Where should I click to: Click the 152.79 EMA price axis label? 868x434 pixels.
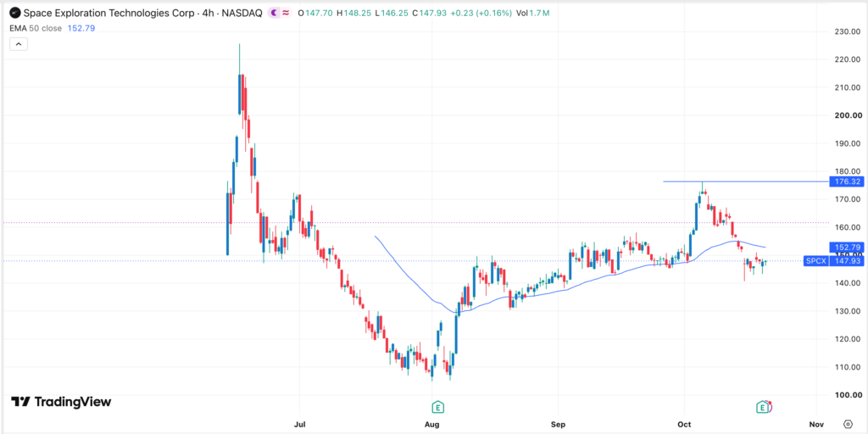847,247
